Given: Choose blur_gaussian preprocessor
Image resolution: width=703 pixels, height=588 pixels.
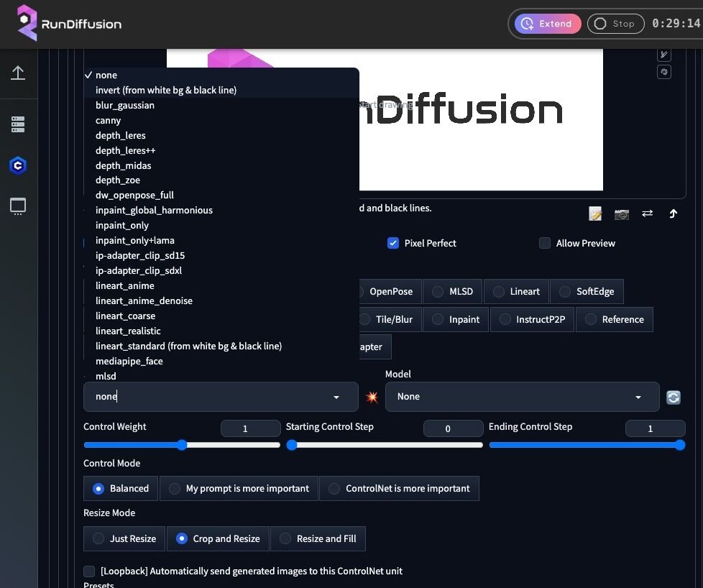Looking at the screenshot, I should [221, 106].
